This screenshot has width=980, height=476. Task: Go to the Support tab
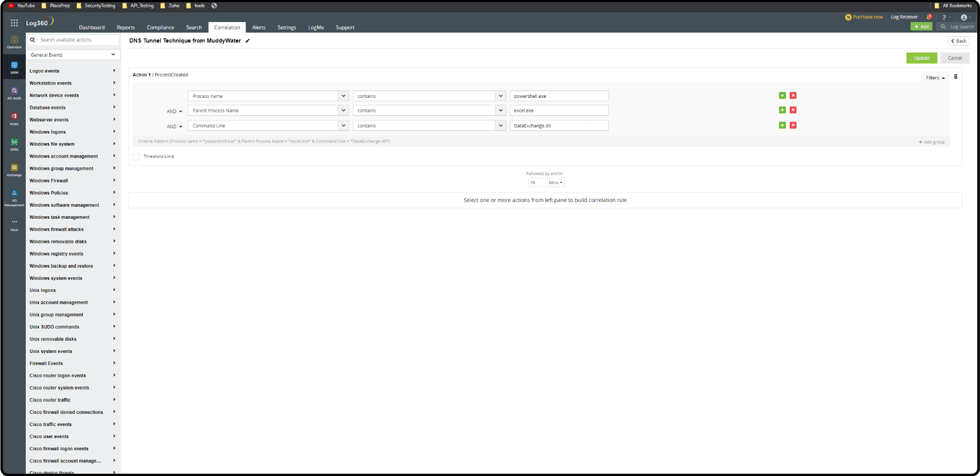(345, 27)
